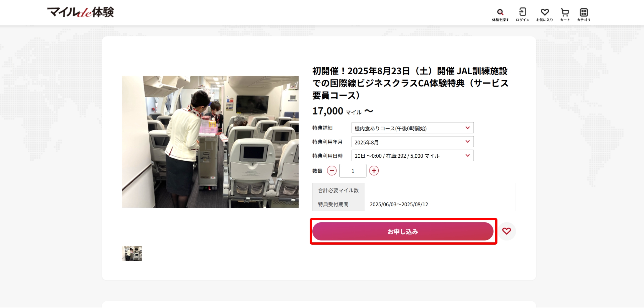Click the ログイン login icon
Image resolution: width=644 pixels, height=308 pixels.
[x=523, y=14]
